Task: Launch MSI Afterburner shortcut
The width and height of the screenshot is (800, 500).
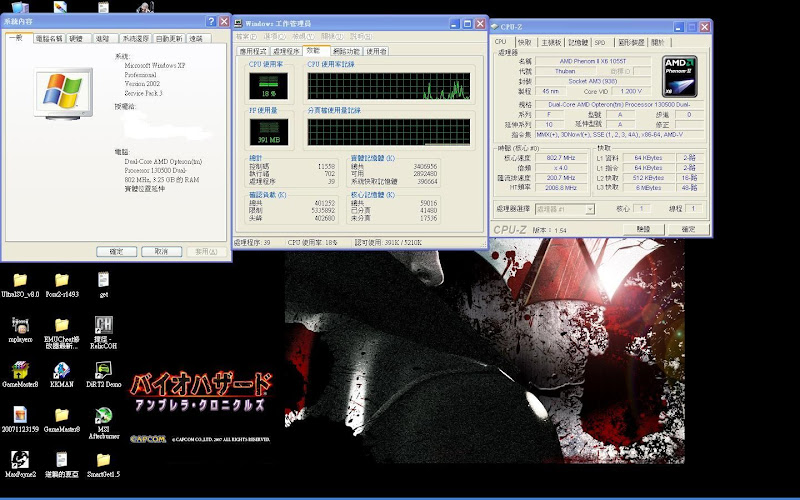Action: click(x=104, y=415)
